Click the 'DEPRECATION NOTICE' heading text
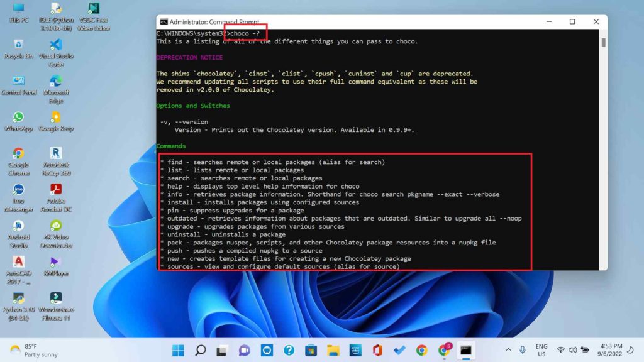The width and height of the screenshot is (644, 362). coord(189,57)
